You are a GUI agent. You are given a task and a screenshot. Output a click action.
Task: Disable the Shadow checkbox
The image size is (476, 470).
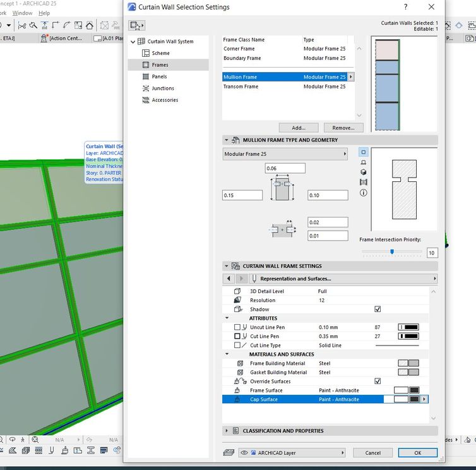378,310
